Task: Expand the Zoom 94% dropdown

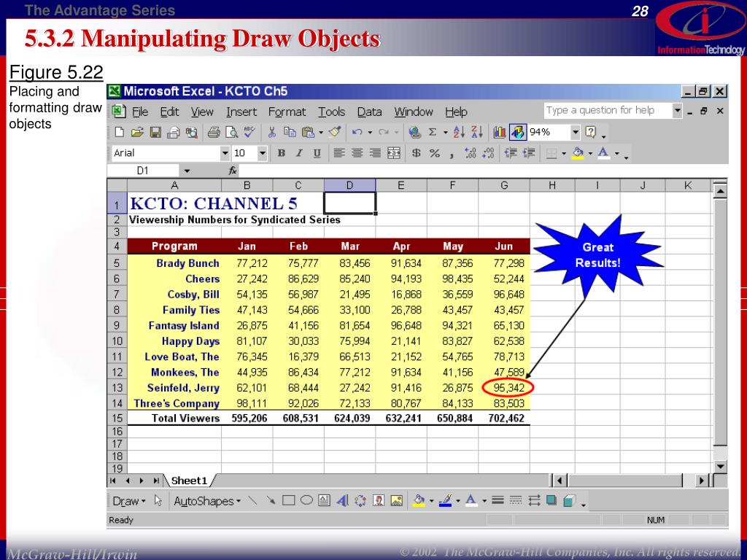Action: point(576,132)
